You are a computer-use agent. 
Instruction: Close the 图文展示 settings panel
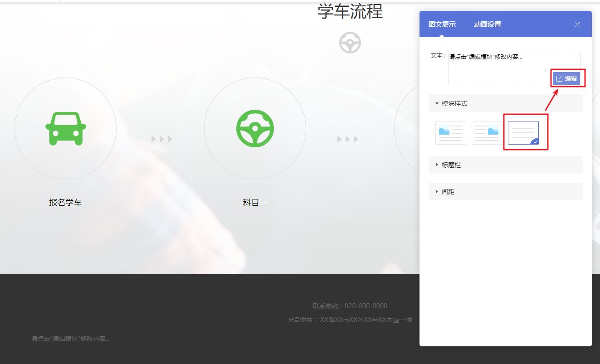577,24
